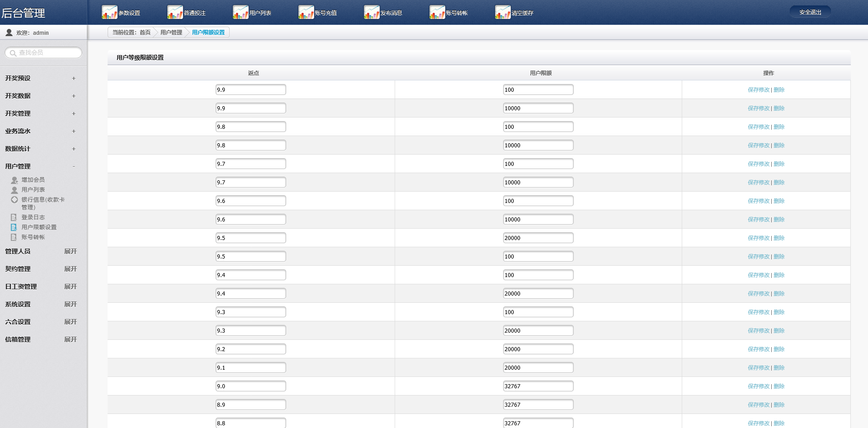Image resolution: width=868 pixels, height=428 pixels.
Task: Expand 管理人员 using 展开
Action: click(71, 251)
